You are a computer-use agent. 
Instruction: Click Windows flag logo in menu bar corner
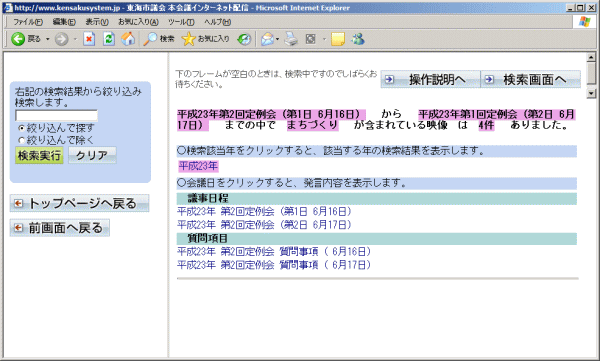click(584, 22)
